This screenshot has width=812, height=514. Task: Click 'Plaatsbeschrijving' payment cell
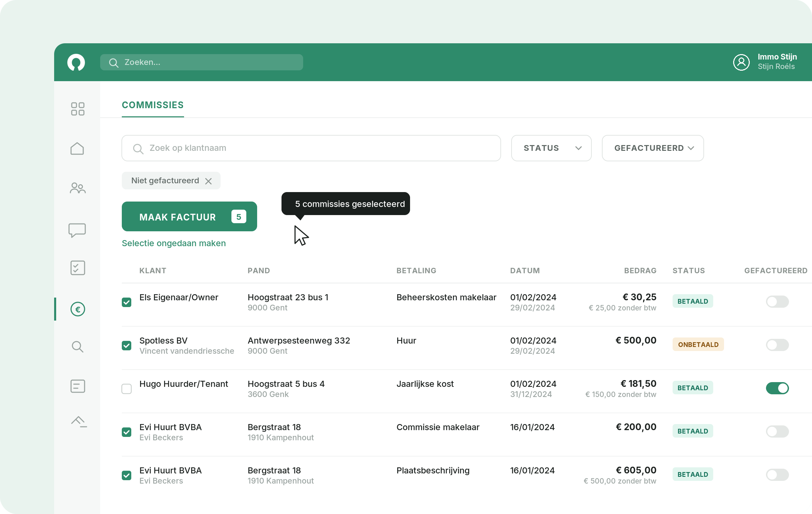point(433,470)
